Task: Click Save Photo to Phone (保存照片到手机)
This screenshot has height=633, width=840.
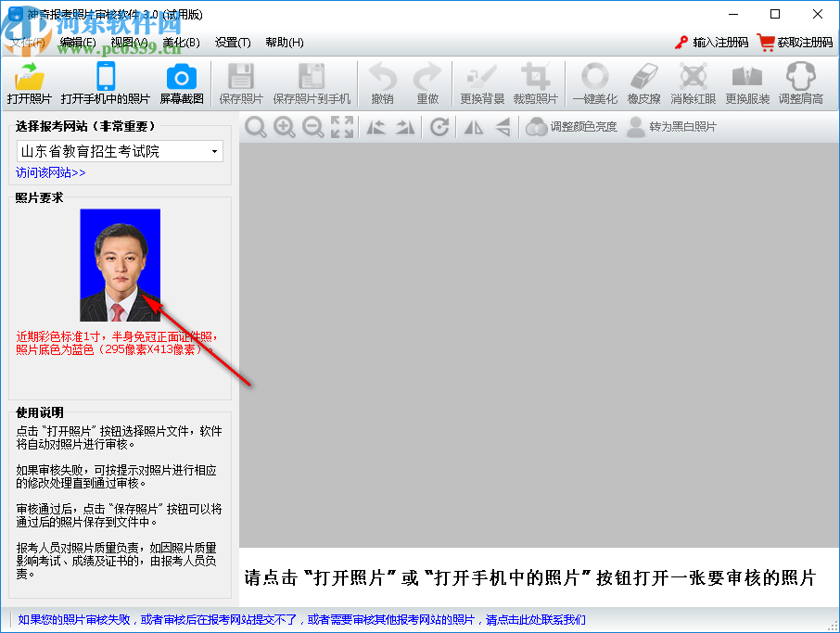Action: pos(312,83)
